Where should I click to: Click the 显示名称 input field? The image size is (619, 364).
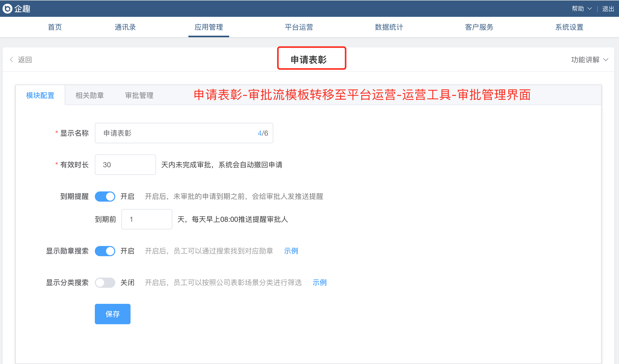178,133
